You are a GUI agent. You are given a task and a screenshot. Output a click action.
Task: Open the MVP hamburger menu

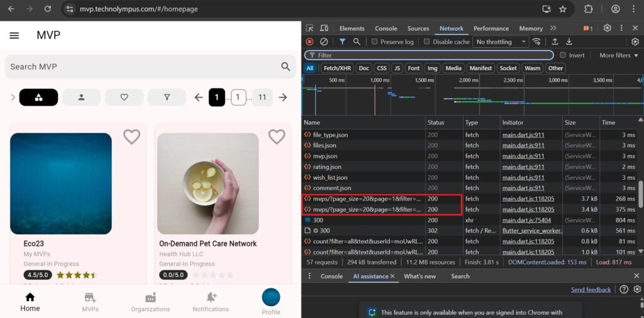point(14,35)
